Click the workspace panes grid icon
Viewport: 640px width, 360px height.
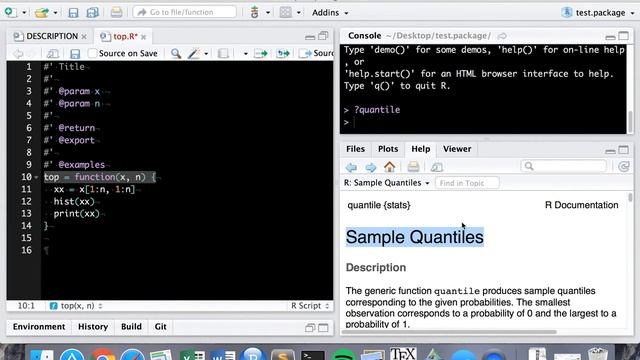pos(286,12)
